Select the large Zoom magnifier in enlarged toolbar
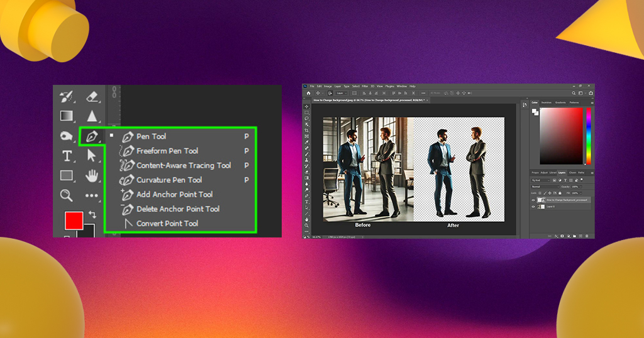The width and height of the screenshot is (644, 338). click(x=66, y=195)
